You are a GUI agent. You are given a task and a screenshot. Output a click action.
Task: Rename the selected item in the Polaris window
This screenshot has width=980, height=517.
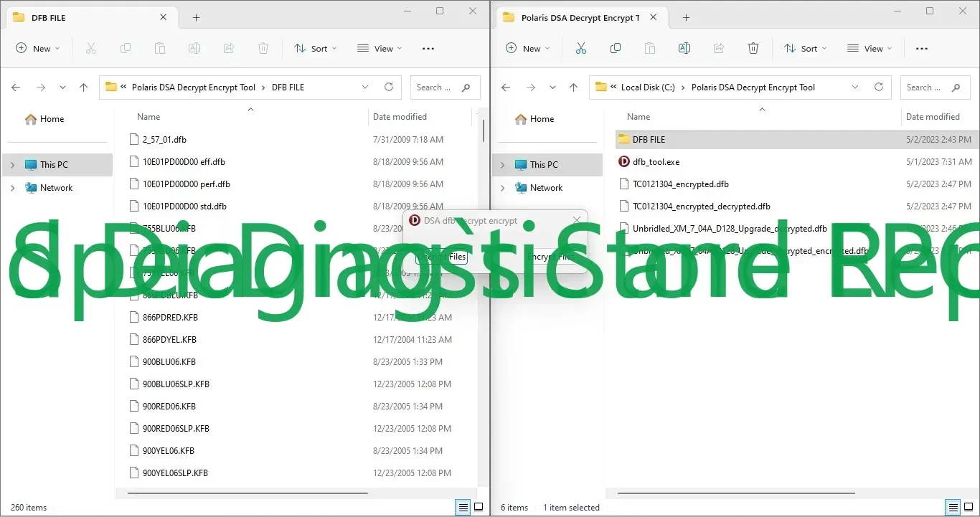pyautogui.click(x=684, y=49)
